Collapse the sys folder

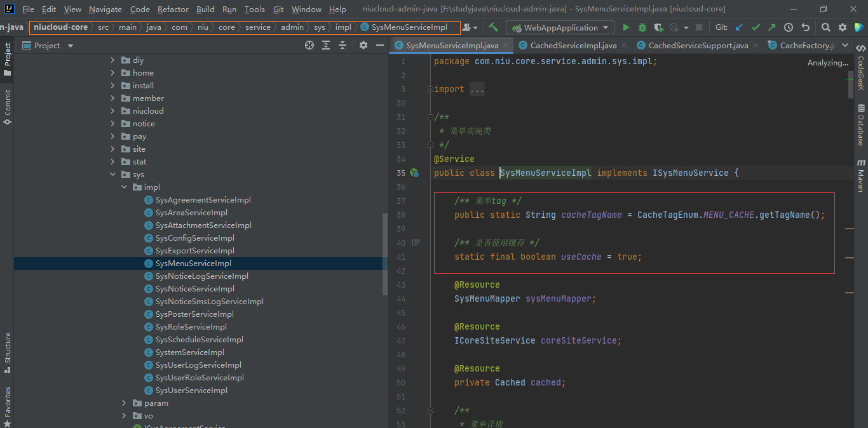[113, 175]
